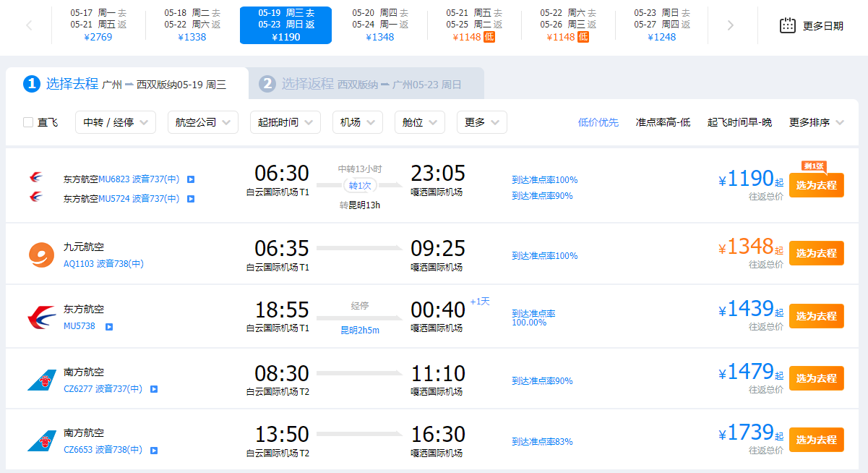Click play icon beside MU5724 flight
Viewport: 868px width, 473px height.
191,198
